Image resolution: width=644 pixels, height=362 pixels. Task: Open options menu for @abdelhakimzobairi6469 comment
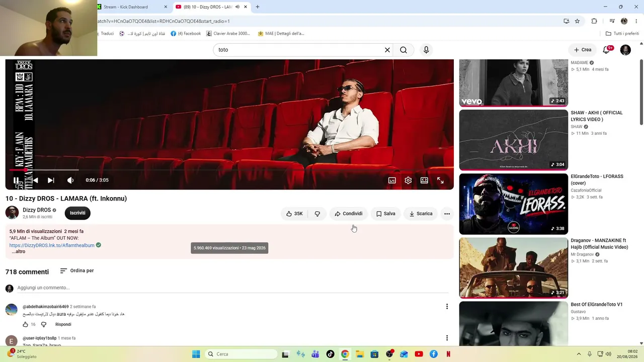(447, 307)
